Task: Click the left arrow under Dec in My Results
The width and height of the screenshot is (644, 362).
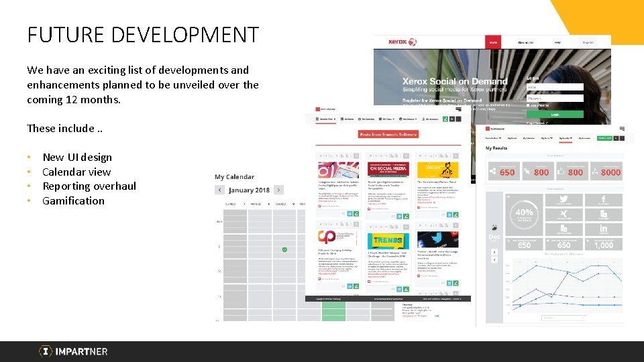Action: pyautogui.click(x=494, y=259)
